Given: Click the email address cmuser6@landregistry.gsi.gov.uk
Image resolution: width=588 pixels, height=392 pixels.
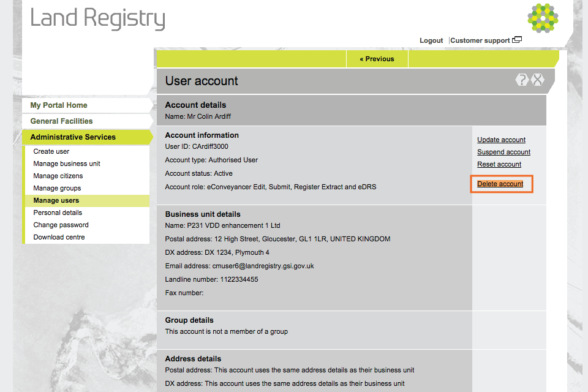Looking at the screenshot, I should pos(263,266).
